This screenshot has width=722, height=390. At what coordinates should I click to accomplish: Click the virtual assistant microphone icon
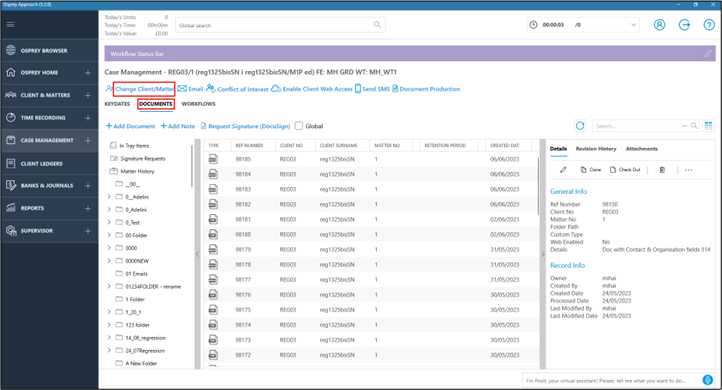click(707, 380)
